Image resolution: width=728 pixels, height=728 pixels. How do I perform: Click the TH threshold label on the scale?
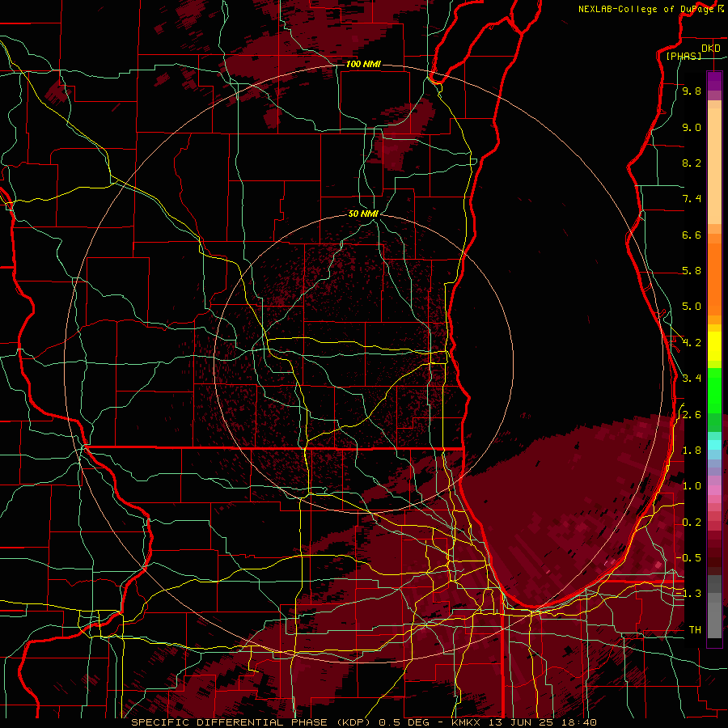point(695,630)
